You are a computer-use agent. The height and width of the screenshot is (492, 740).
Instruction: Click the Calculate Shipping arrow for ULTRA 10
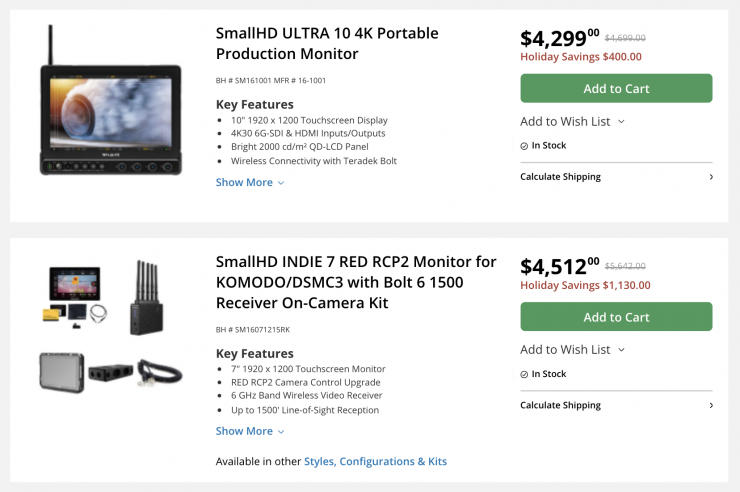pos(711,177)
